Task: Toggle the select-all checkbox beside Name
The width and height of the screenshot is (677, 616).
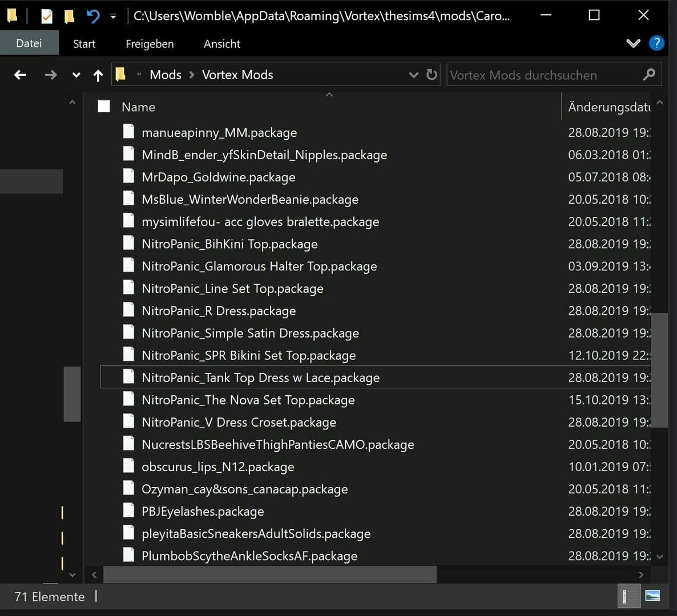Action: click(x=104, y=106)
